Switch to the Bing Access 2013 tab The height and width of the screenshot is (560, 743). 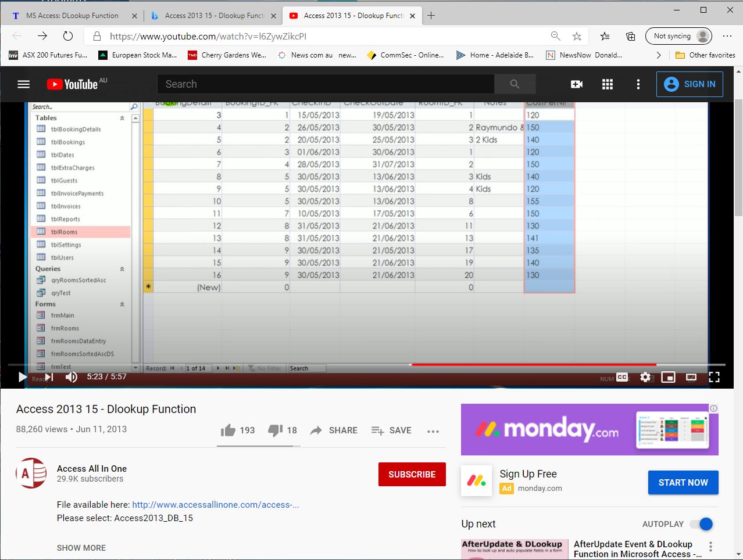(214, 16)
